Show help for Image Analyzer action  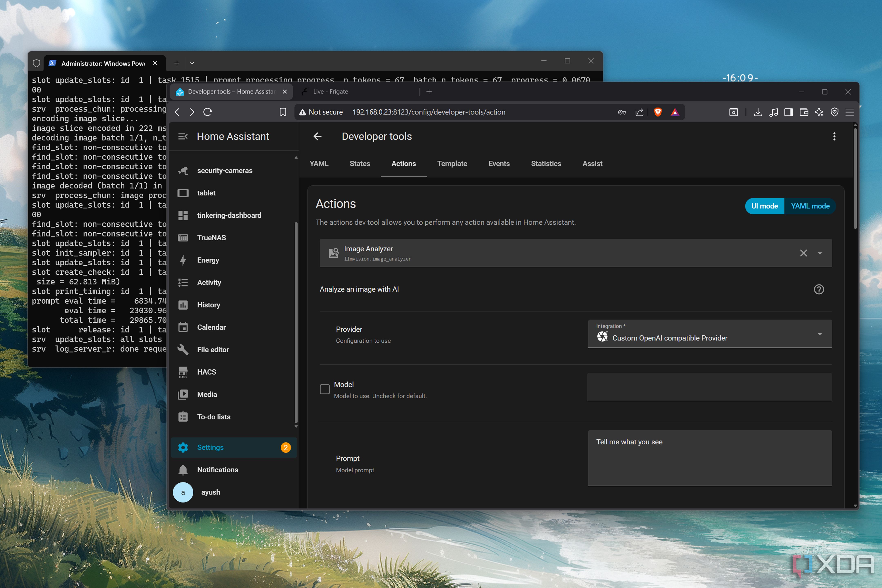tap(819, 290)
